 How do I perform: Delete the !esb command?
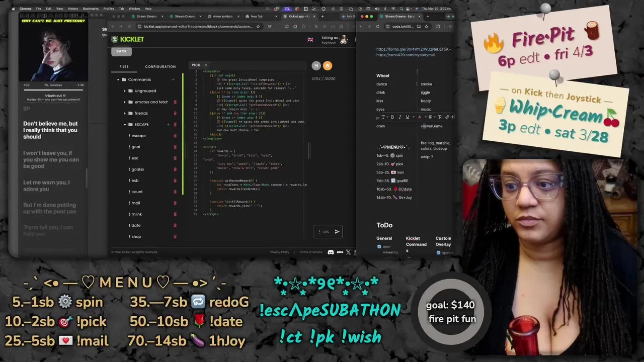tap(175, 180)
